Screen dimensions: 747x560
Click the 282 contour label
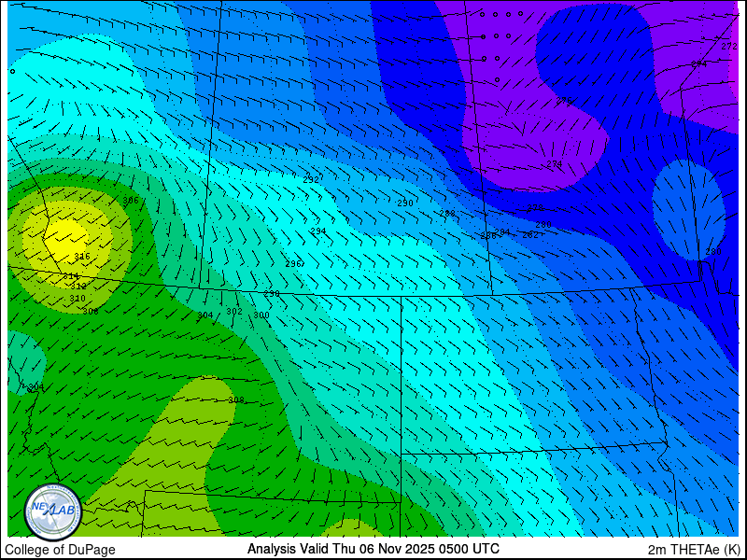(x=530, y=235)
